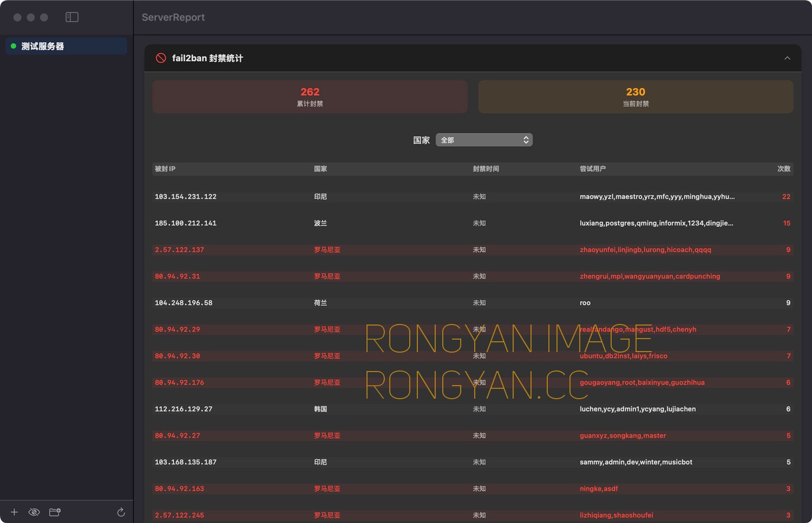This screenshot has width=812, height=523.
Task: Click the red fail2ban ban icon
Action: (161, 58)
